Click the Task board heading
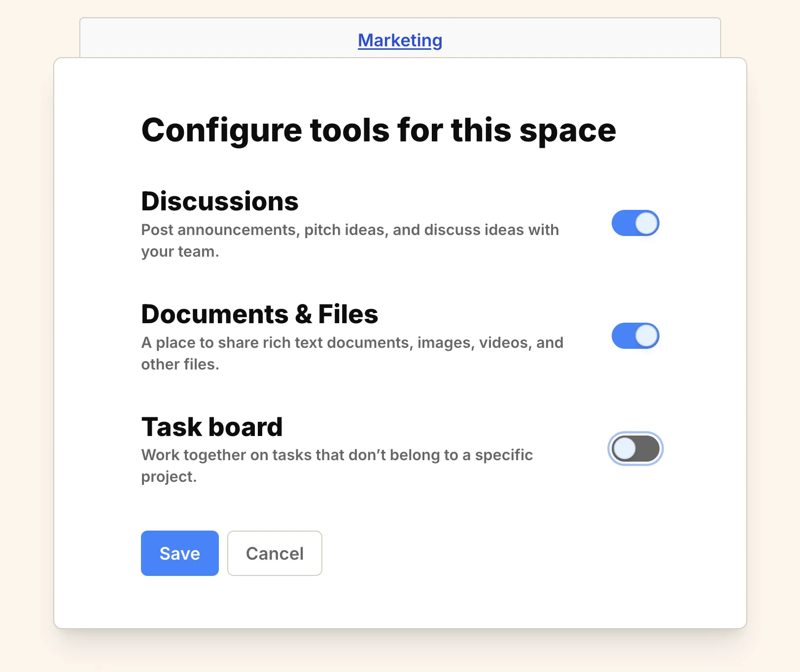800x672 pixels. tap(211, 427)
